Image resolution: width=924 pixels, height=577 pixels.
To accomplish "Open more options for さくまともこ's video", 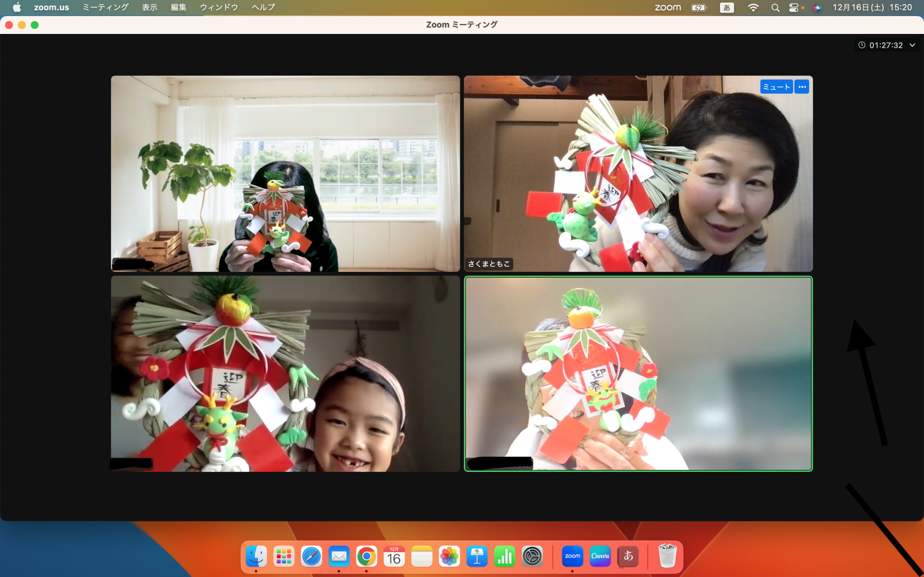I will coord(802,87).
